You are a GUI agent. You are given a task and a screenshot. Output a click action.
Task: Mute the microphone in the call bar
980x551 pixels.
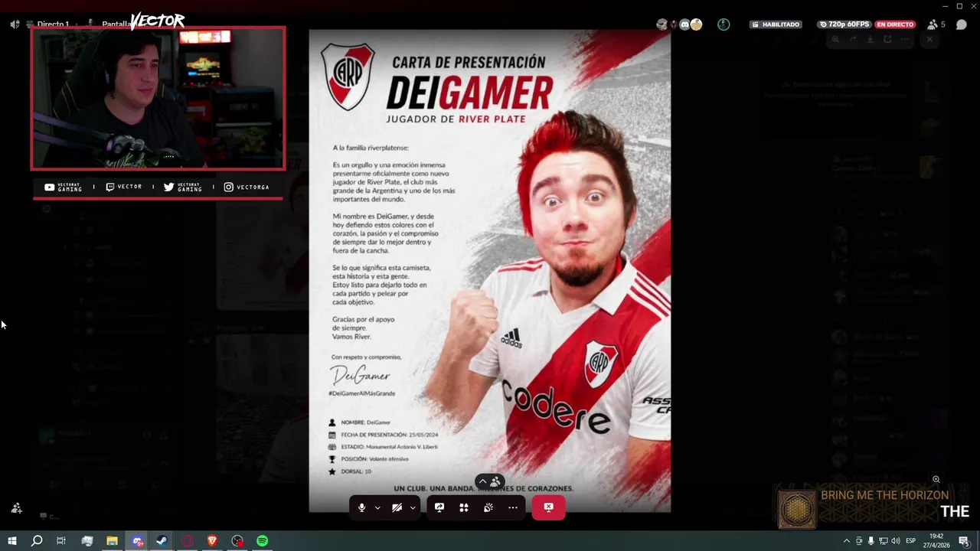361,507
